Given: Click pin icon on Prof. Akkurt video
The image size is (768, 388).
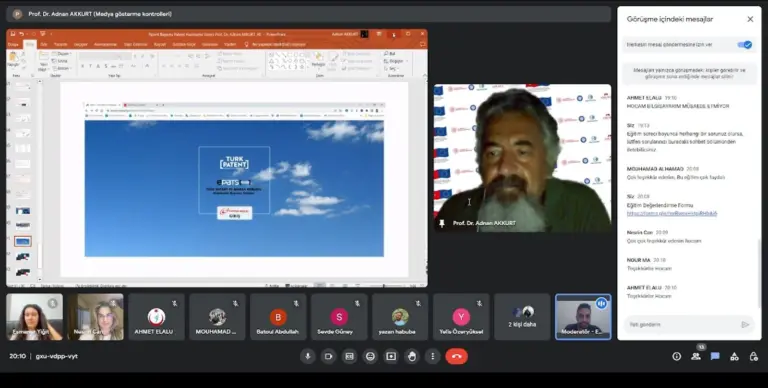Looking at the screenshot, I should (x=442, y=223).
